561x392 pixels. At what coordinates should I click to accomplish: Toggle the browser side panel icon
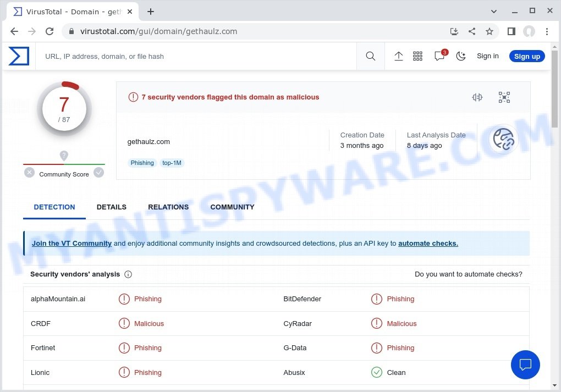pyautogui.click(x=512, y=31)
